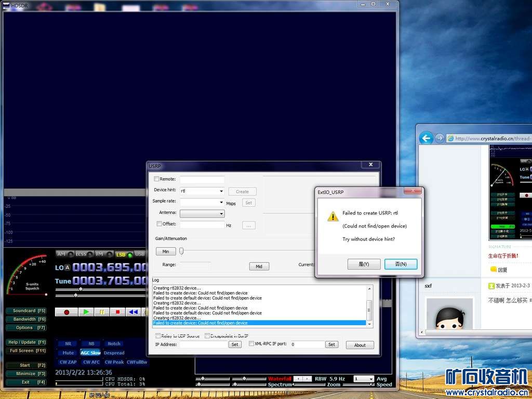Switch to AM demodulation mode

[x=61, y=254]
